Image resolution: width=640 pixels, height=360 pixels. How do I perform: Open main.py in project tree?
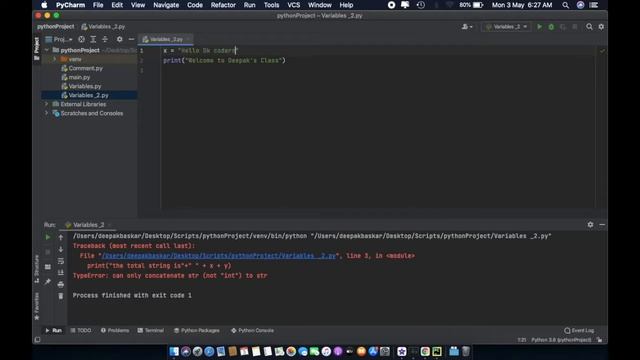tap(76, 77)
